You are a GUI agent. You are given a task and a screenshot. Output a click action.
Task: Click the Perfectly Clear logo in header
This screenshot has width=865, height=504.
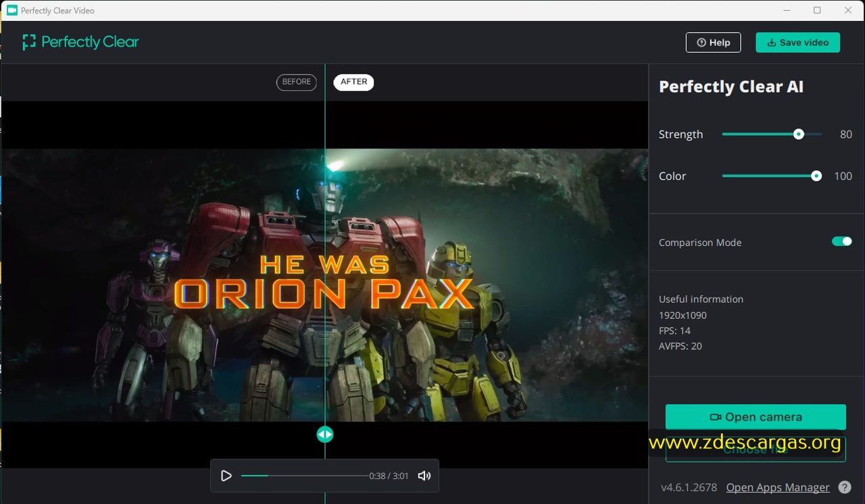coord(80,42)
